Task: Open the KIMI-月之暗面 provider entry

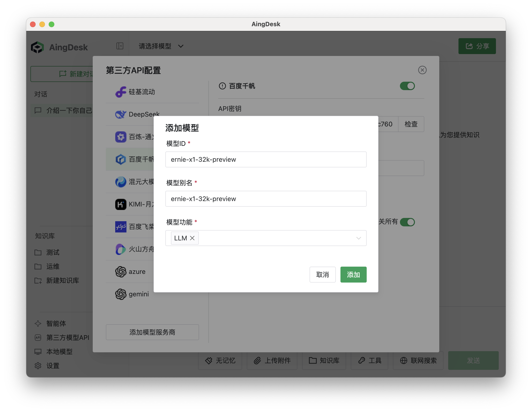Action: click(121, 204)
